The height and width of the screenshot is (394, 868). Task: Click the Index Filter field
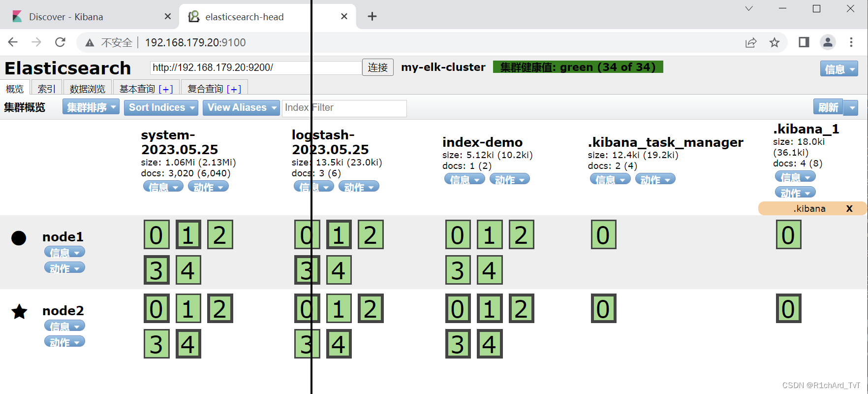[344, 108]
